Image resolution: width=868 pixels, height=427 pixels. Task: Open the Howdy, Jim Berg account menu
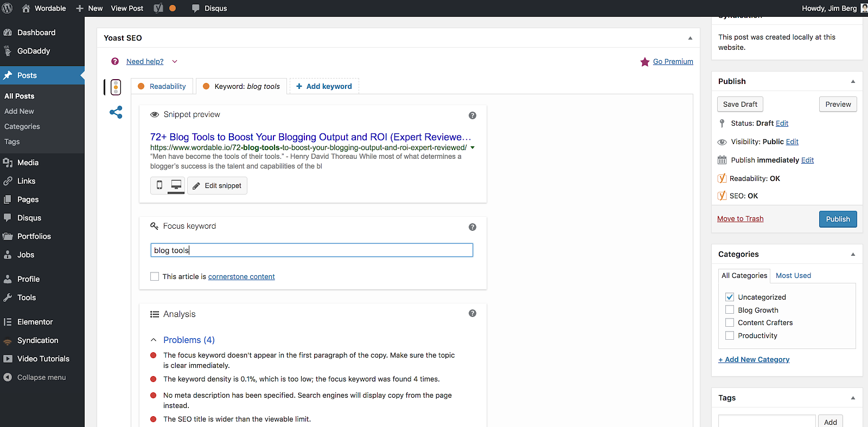[834, 8]
